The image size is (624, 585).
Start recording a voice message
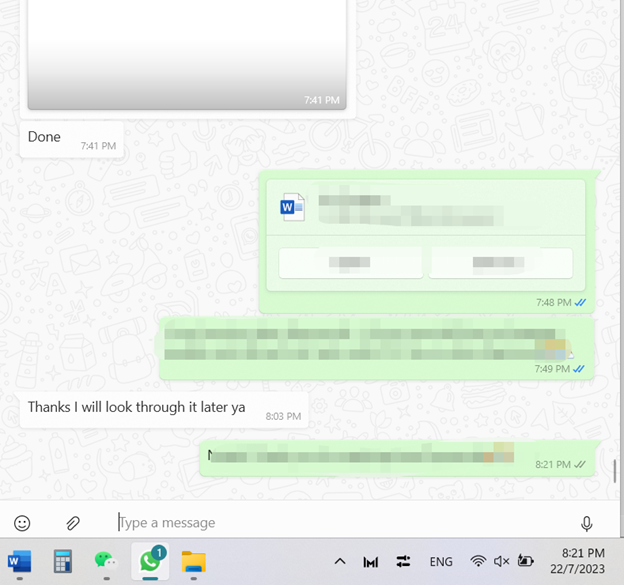pyautogui.click(x=586, y=522)
